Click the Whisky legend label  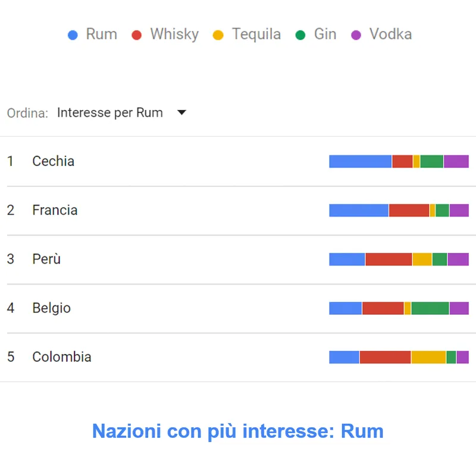[x=174, y=35]
